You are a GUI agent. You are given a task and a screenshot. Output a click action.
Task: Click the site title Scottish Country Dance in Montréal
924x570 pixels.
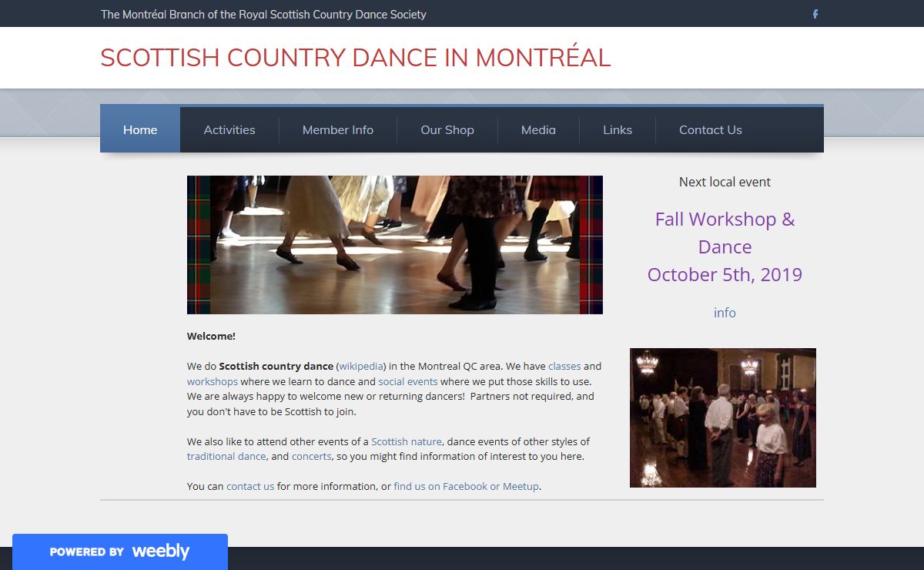point(356,58)
